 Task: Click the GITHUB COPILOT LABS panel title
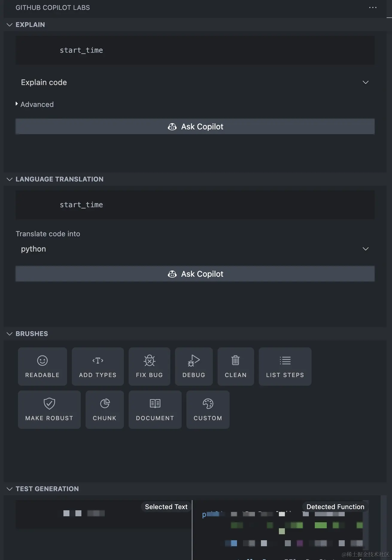pos(53,7)
